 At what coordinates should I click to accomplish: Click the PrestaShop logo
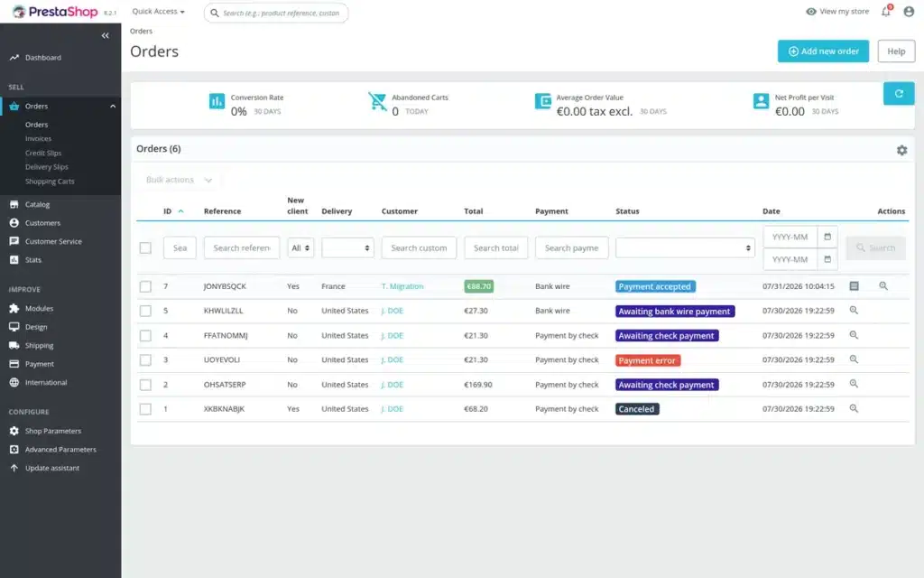57,11
